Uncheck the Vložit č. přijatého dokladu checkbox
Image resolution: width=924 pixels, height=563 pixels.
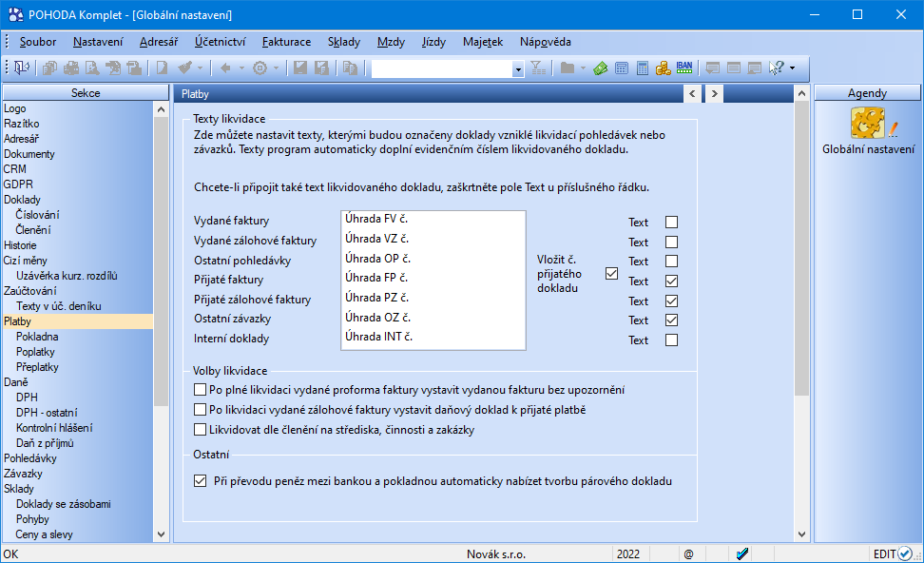(x=611, y=274)
